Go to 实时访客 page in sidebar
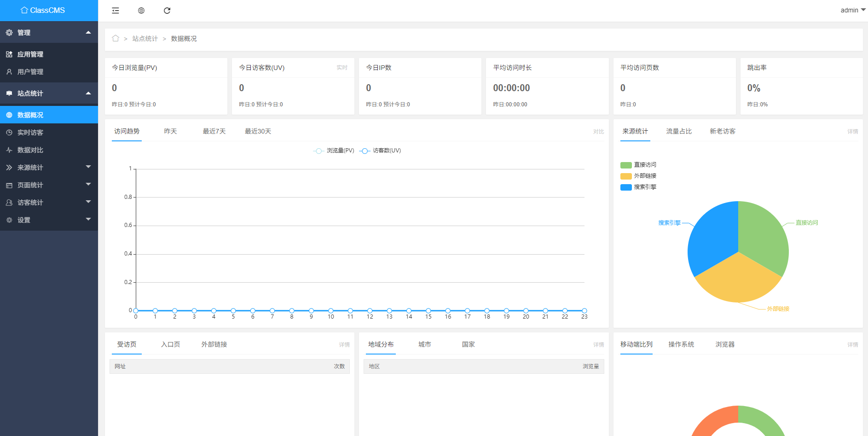Viewport: 868px width, 436px height. [30, 133]
